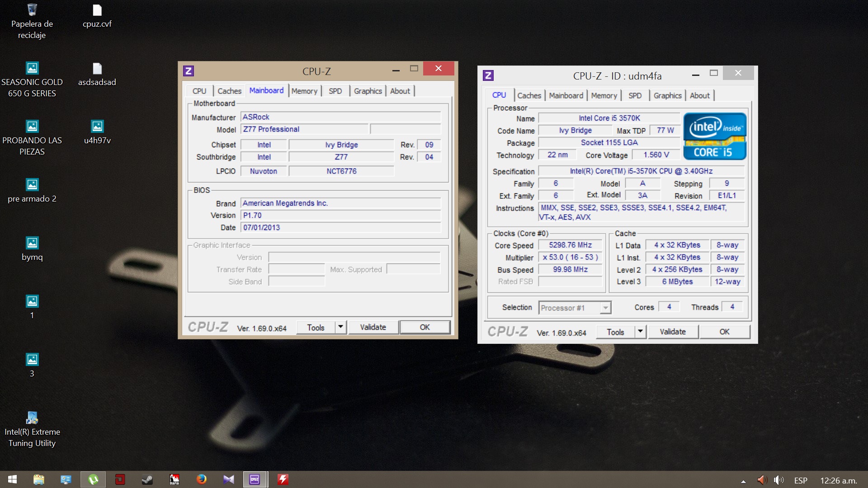Viewport: 868px width, 488px height.
Task: Click the Core Speed 5298.76 MHz value
Action: (571, 245)
